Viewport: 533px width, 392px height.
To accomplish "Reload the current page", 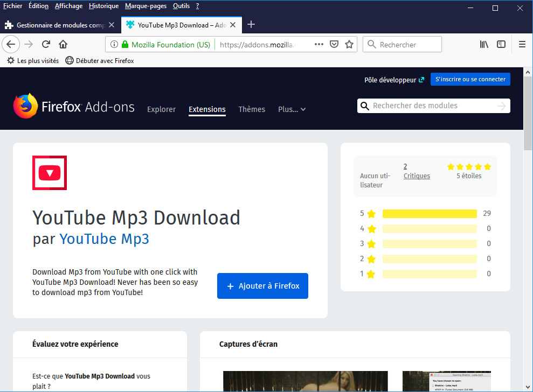I will (x=46, y=44).
